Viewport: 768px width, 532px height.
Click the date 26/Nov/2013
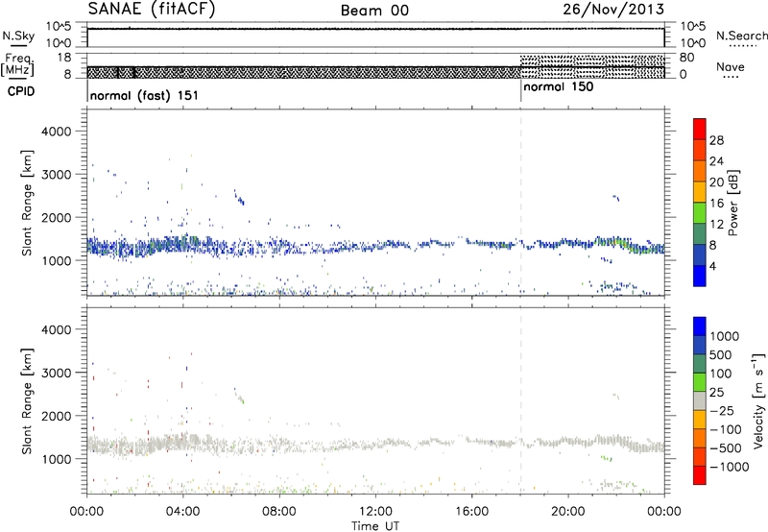613,10
